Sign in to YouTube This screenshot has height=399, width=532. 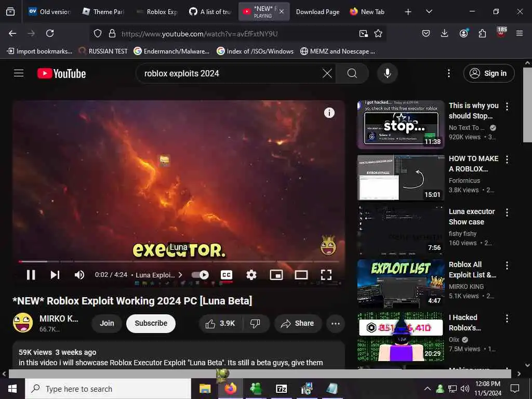click(x=489, y=73)
